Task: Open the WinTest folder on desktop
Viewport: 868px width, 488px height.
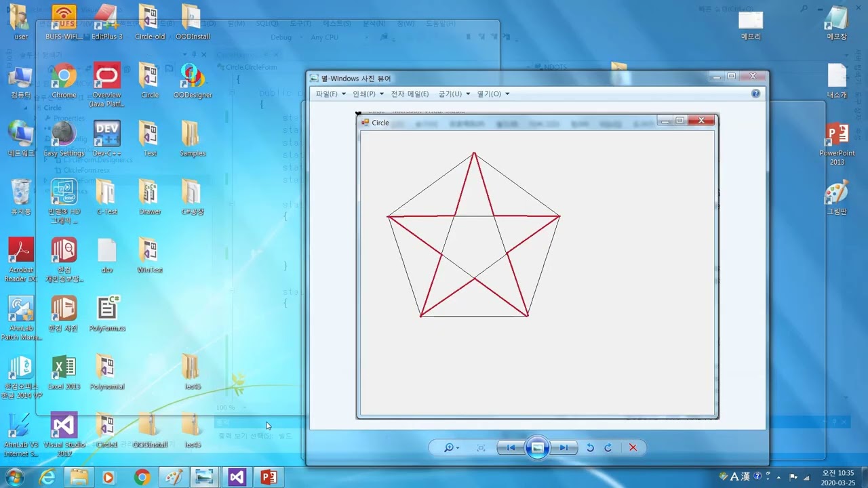Action: 150,256
